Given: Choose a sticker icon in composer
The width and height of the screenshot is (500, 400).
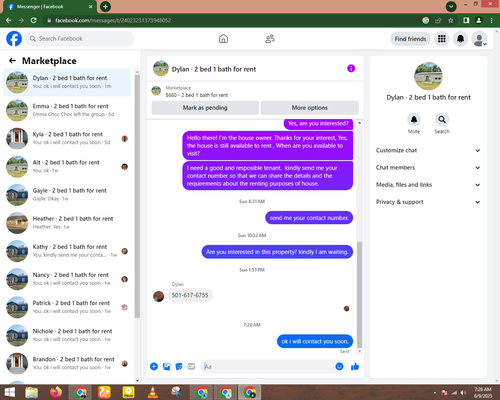Looking at the screenshot, I should [179, 367].
